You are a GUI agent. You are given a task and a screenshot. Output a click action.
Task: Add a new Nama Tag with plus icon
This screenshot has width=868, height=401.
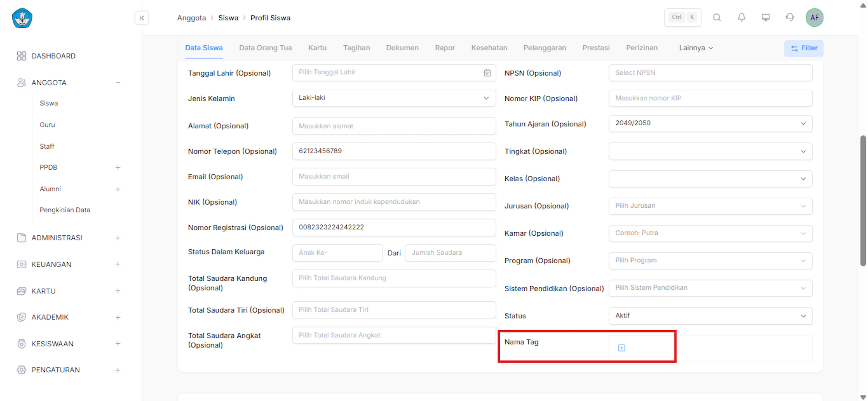tap(621, 348)
